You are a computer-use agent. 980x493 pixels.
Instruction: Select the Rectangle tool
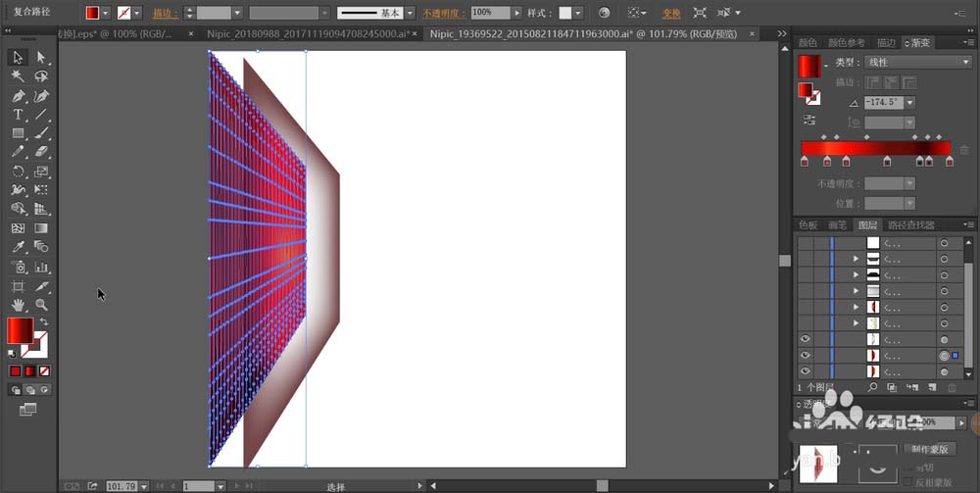[x=18, y=133]
